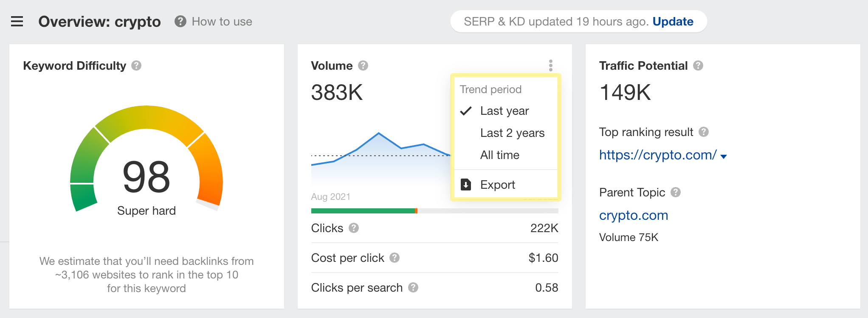Open the https://crypto.com/ top result link
868x318 pixels.
pyautogui.click(x=658, y=155)
